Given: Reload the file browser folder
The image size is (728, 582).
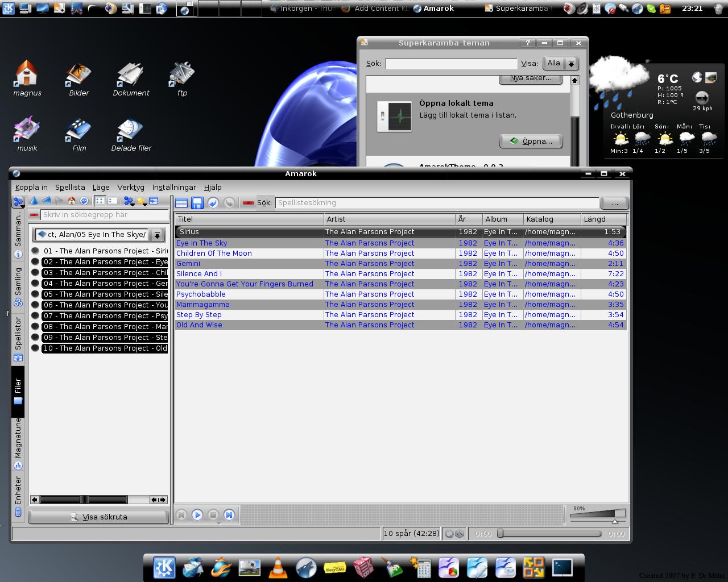Looking at the screenshot, I should pos(84,201).
